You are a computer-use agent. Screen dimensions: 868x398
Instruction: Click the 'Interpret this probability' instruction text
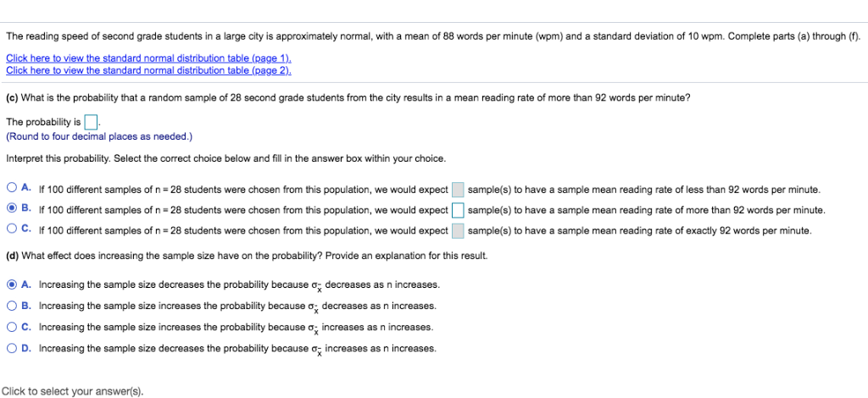pyautogui.click(x=225, y=158)
